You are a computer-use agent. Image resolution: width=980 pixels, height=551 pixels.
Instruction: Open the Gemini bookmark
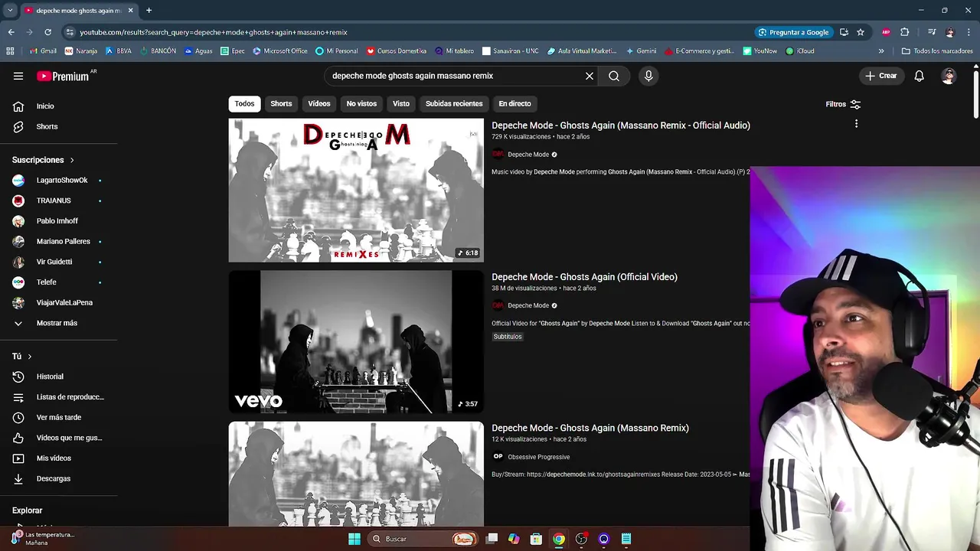pyautogui.click(x=642, y=51)
